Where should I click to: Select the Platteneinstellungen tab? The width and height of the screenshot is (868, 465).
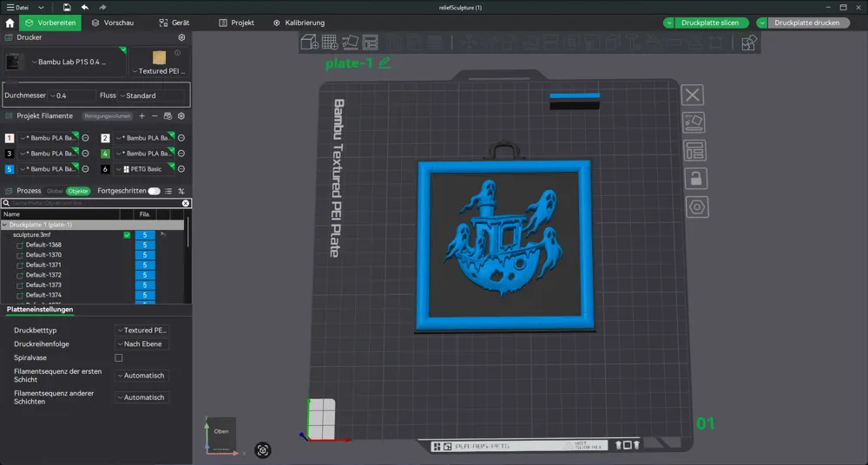point(40,310)
